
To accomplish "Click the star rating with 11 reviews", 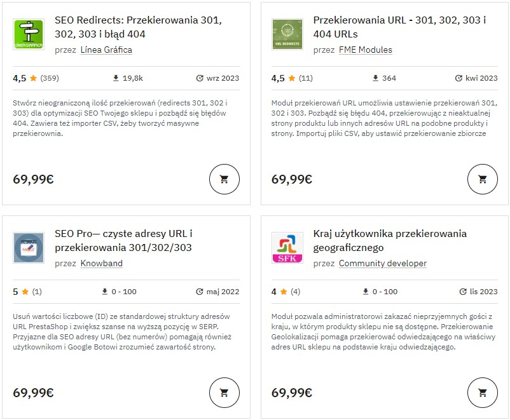I will click(292, 78).
